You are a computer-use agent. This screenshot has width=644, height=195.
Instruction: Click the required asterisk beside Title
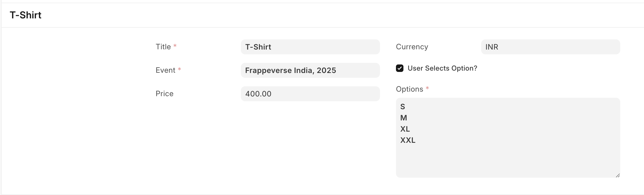click(x=175, y=46)
